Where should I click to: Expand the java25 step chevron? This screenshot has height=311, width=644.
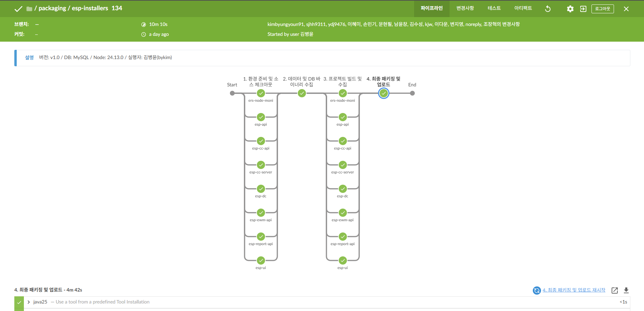tap(29, 302)
